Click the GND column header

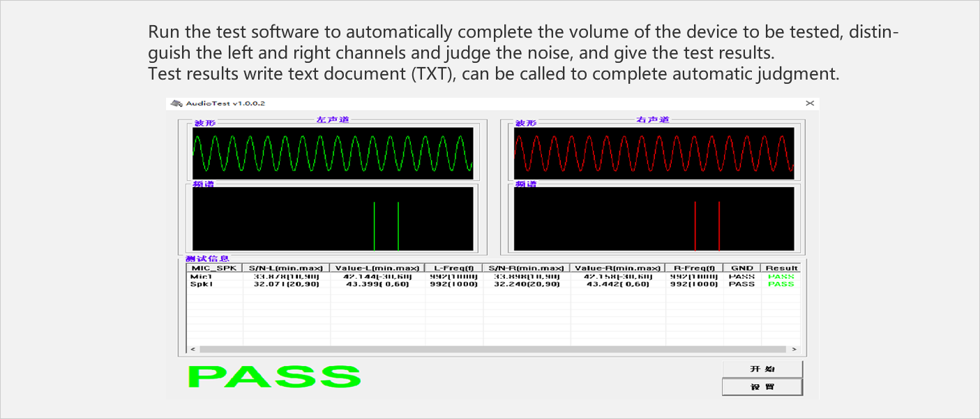(x=741, y=268)
